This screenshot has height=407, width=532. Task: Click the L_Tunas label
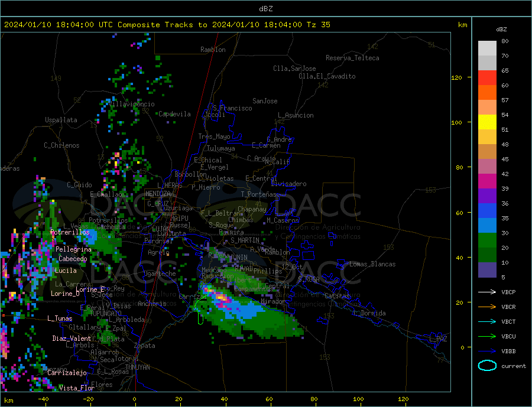pos(60,318)
